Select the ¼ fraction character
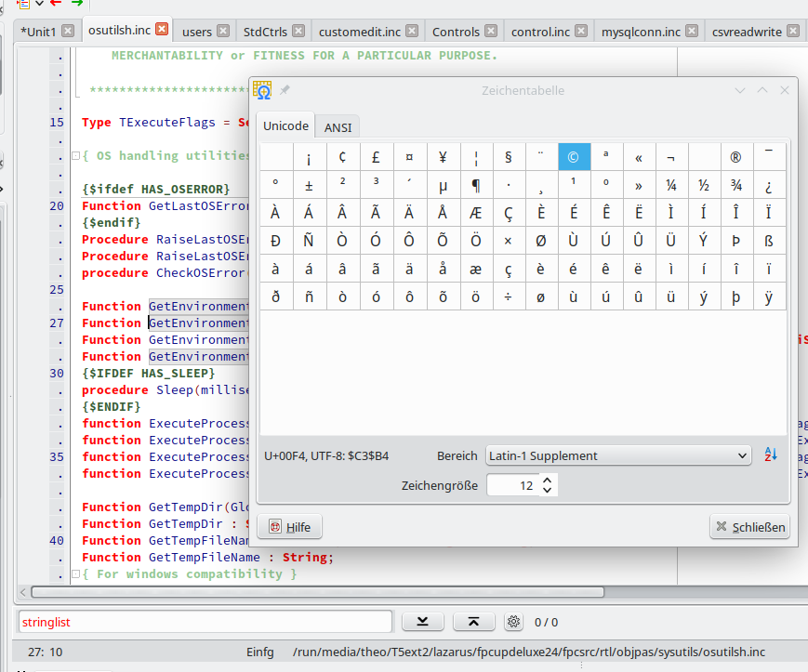Image resolution: width=808 pixels, height=672 pixels. click(671, 185)
